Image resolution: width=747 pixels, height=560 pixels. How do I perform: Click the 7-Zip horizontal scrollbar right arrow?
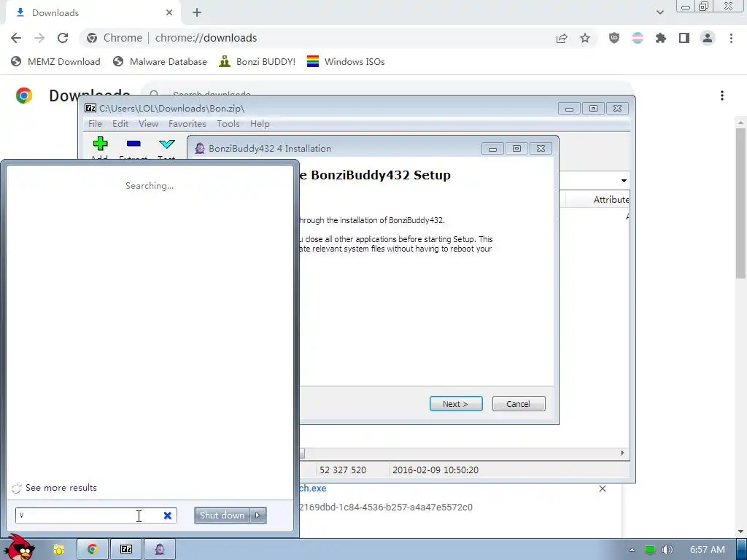(x=623, y=454)
